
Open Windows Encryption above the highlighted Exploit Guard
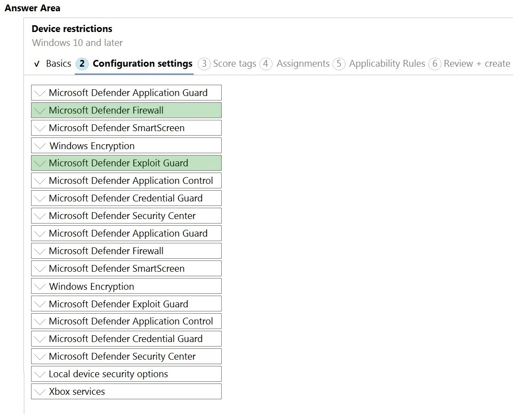point(126,146)
